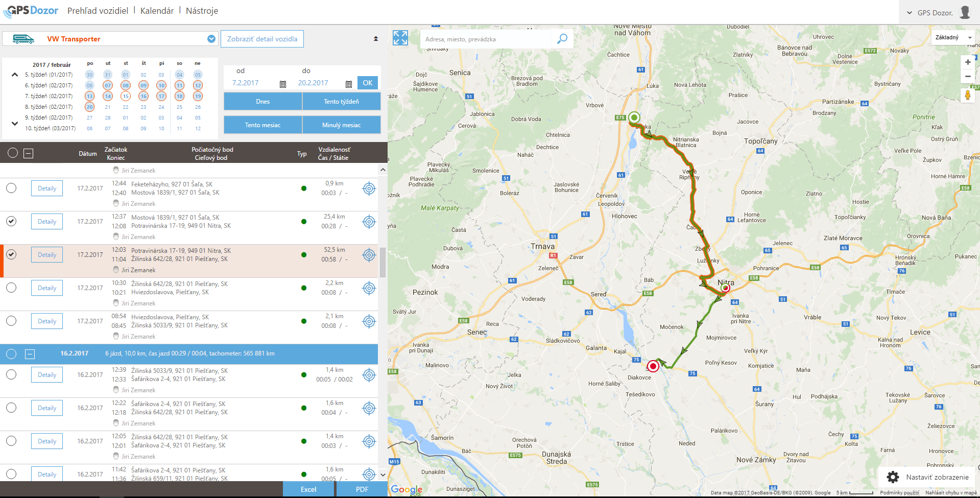Viewport: 980px width, 498px height.
Task: Zoom in the map with plus button
Action: pos(968,62)
